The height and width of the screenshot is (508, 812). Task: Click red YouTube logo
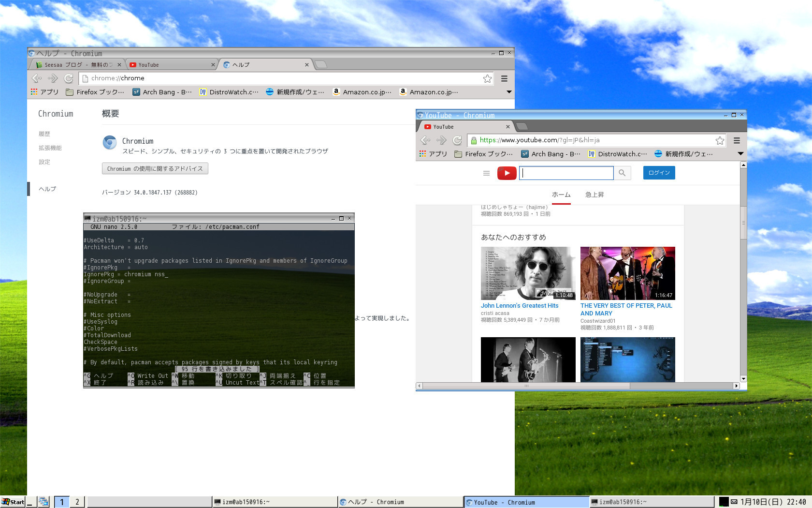click(507, 173)
